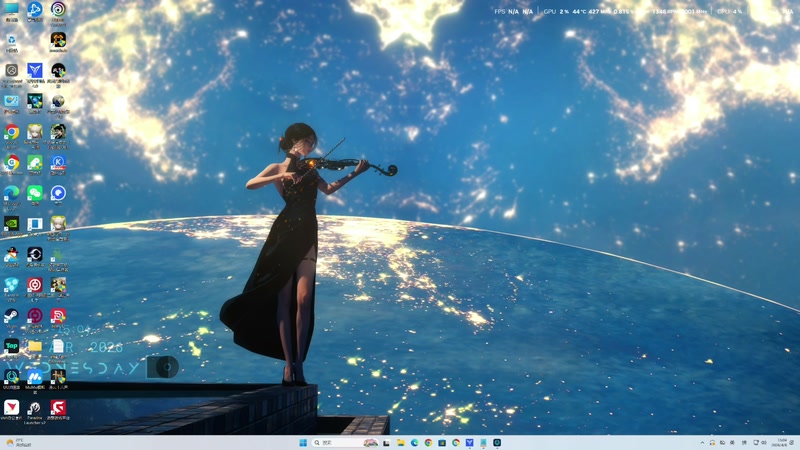This screenshot has width=800, height=450.
Task: Click the taskbar search box
Action: coord(345,442)
